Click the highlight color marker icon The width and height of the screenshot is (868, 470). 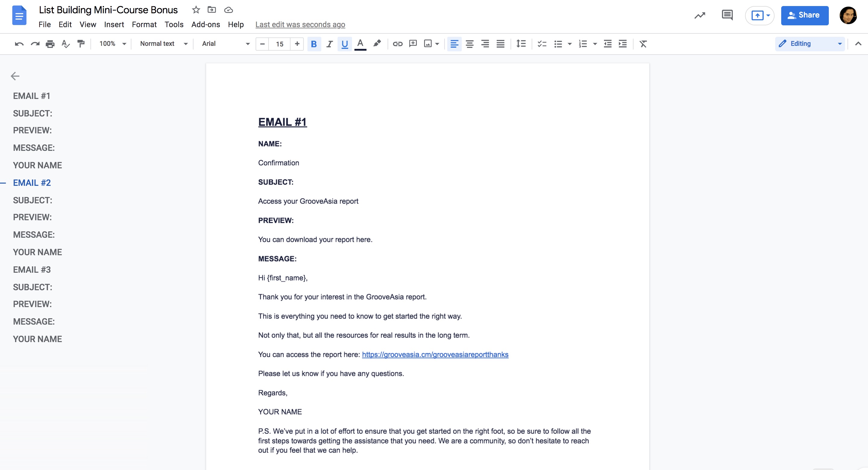tap(377, 43)
